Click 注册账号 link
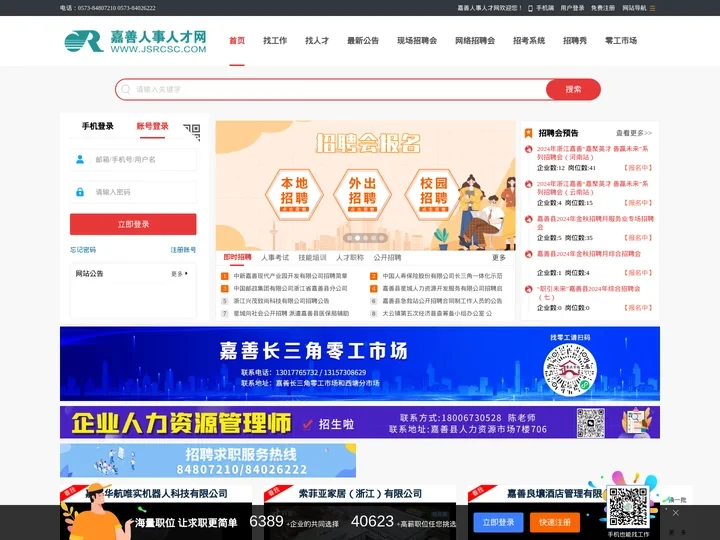 tap(183, 250)
